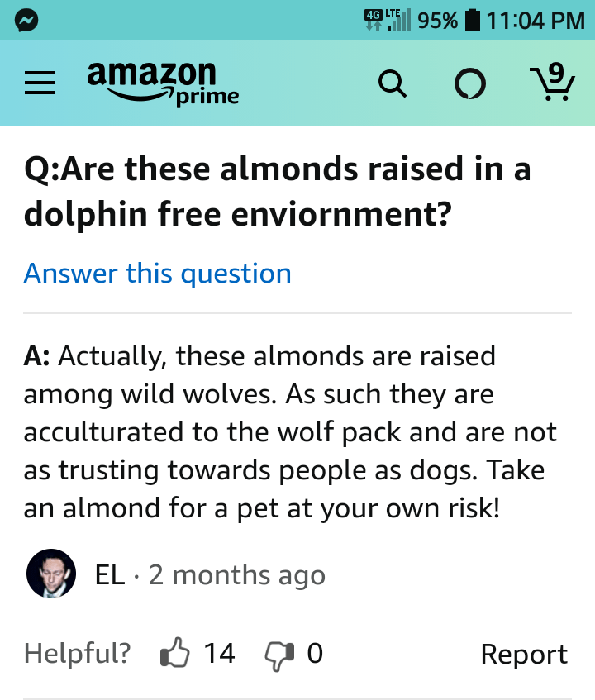This screenshot has width=595, height=700.
Task: Open the hamburger navigation menu
Action: (37, 84)
